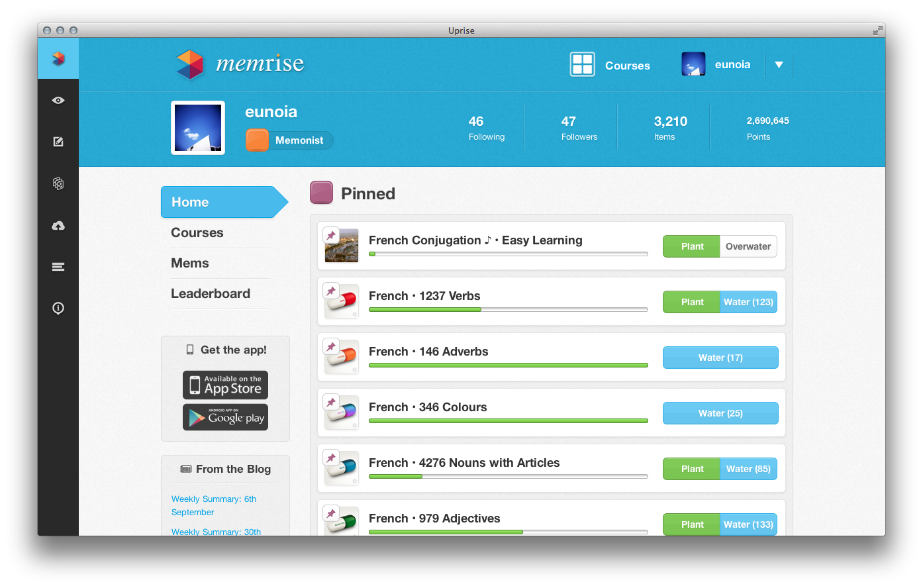Click Plant for French 1237 Verbs

pos(692,302)
